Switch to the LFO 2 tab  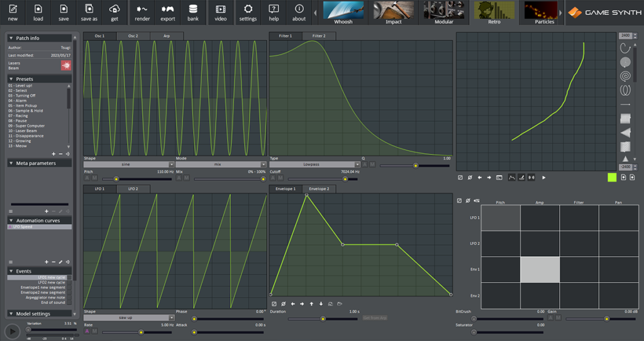[133, 189]
